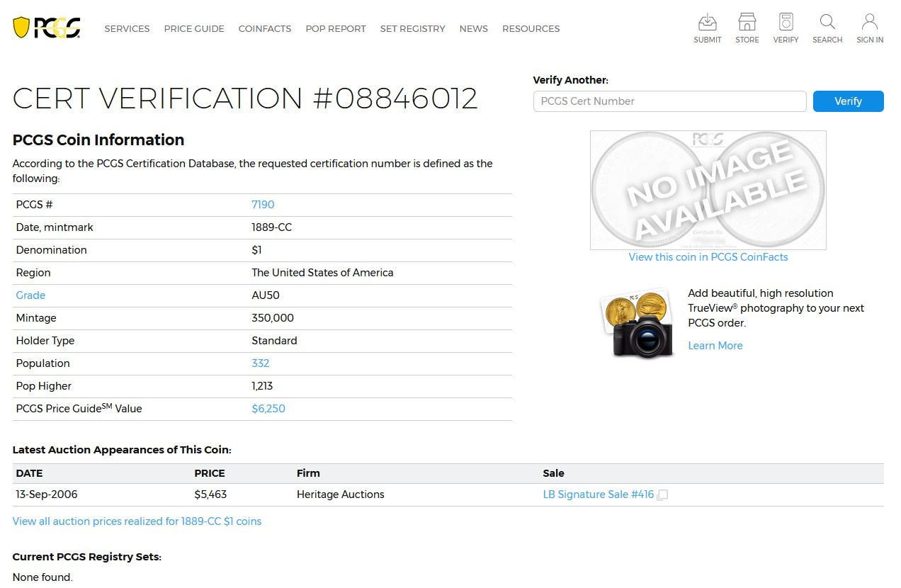Open LB Signature Sale #416 link
901x588 pixels.
598,494
